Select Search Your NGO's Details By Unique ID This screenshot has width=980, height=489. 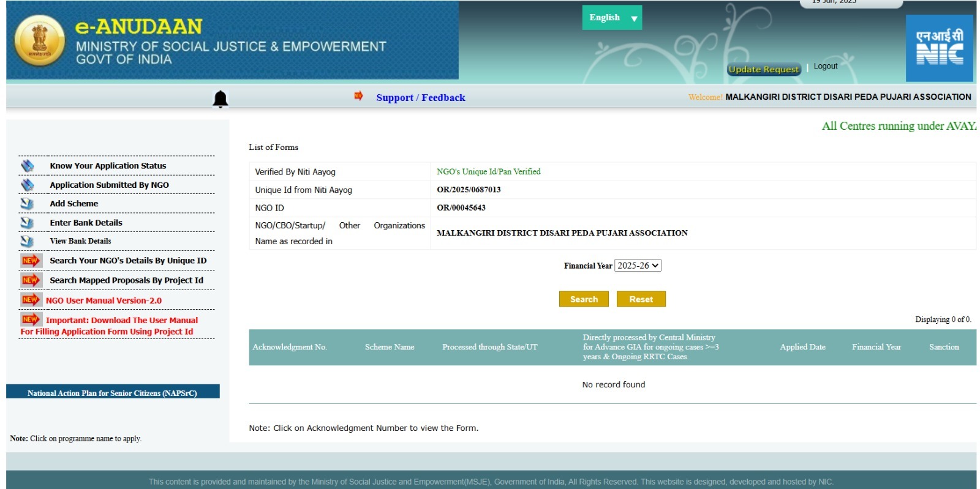(x=128, y=261)
